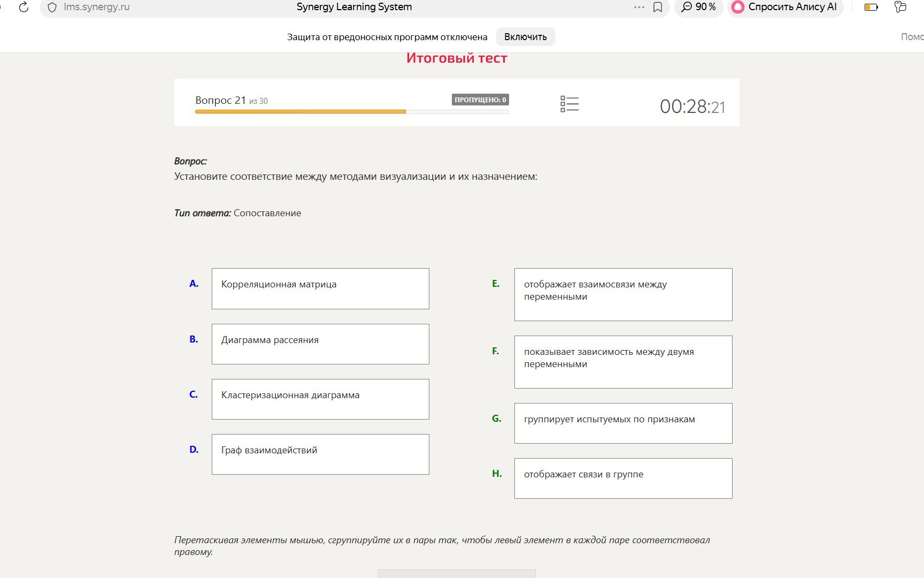Image resolution: width=924 pixels, height=578 pixels.
Task: Select answer 'группирует испытуемых по признакам'
Action: [x=623, y=423]
